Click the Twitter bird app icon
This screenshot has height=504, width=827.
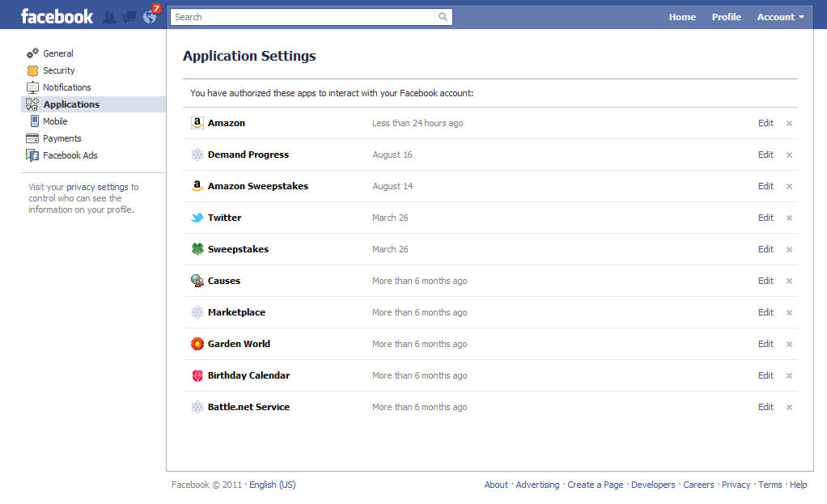(x=197, y=218)
